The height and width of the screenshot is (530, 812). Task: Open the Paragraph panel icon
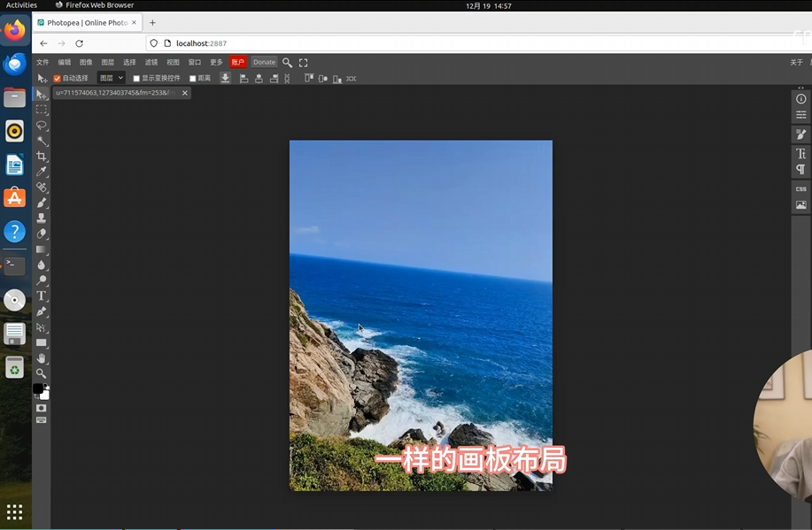(801, 169)
